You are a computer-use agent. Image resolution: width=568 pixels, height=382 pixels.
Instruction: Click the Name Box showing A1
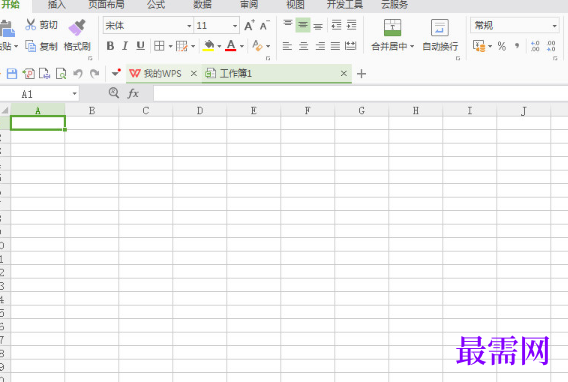point(39,94)
